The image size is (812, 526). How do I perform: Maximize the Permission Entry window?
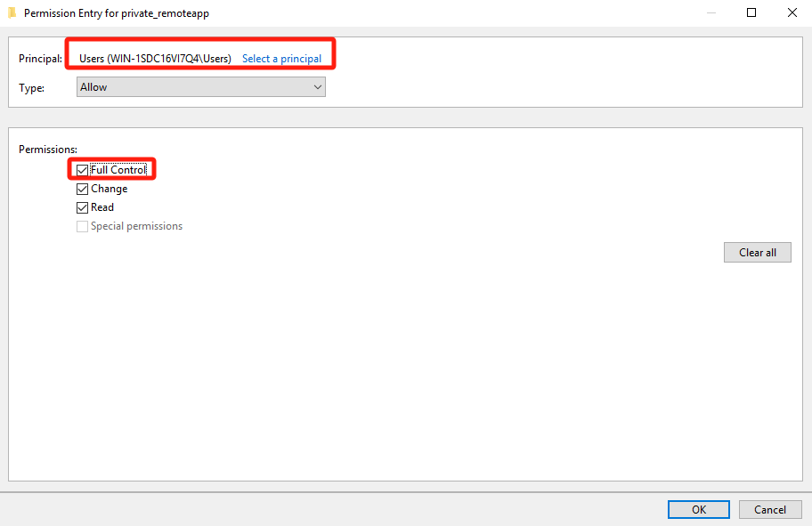point(751,13)
